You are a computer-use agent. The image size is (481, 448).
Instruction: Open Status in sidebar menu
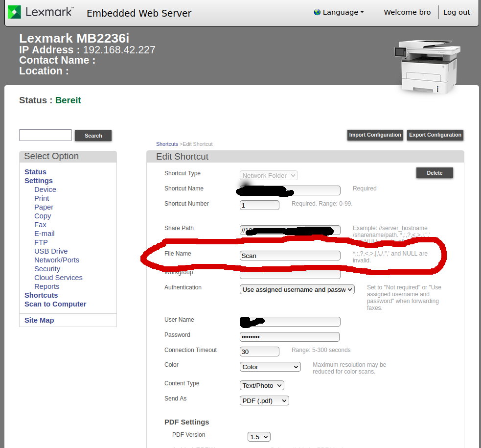tap(35, 172)
